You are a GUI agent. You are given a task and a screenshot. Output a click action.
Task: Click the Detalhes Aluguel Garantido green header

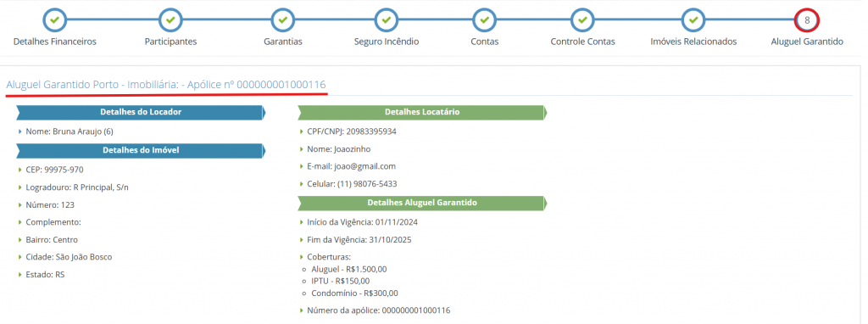[x=422, y=204]
